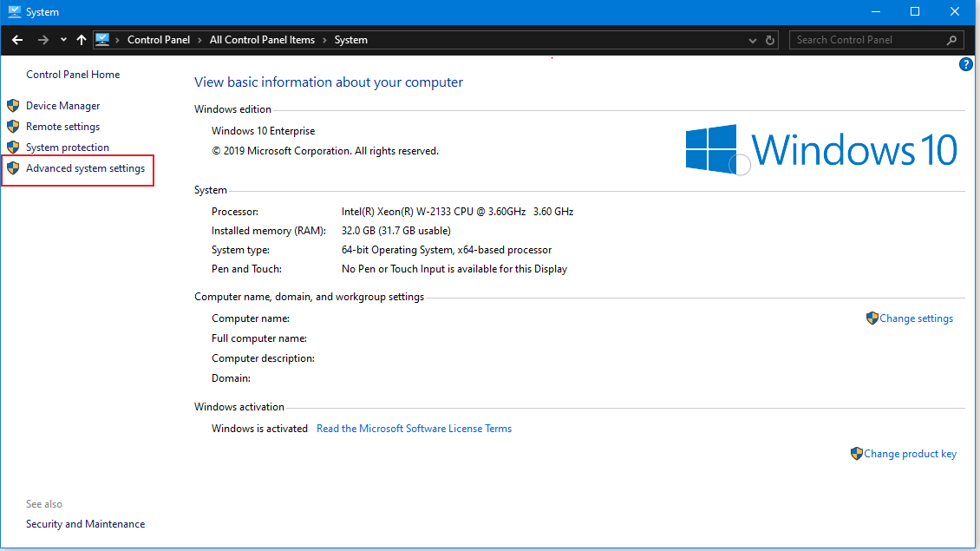This screenshot has width=980, height=551.
Task: Open Remote settings link
Action: (62, 127)
